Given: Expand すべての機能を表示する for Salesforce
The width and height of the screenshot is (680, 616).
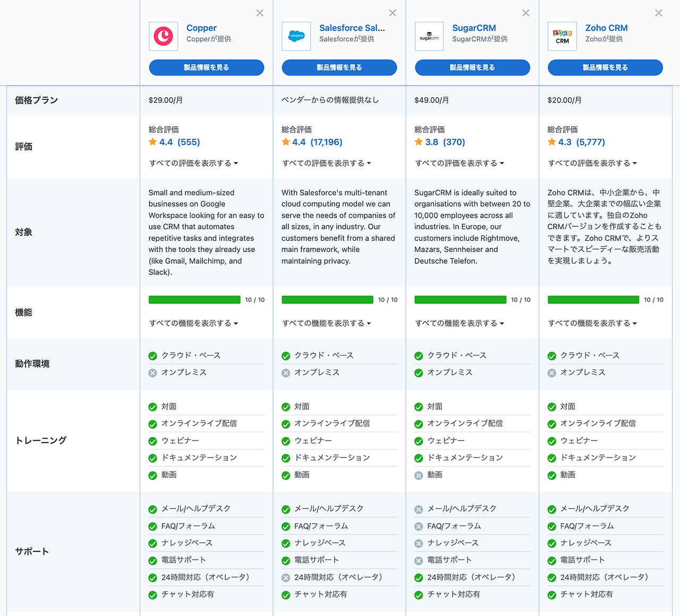Looking at the screenshot, I should point(327,323).
